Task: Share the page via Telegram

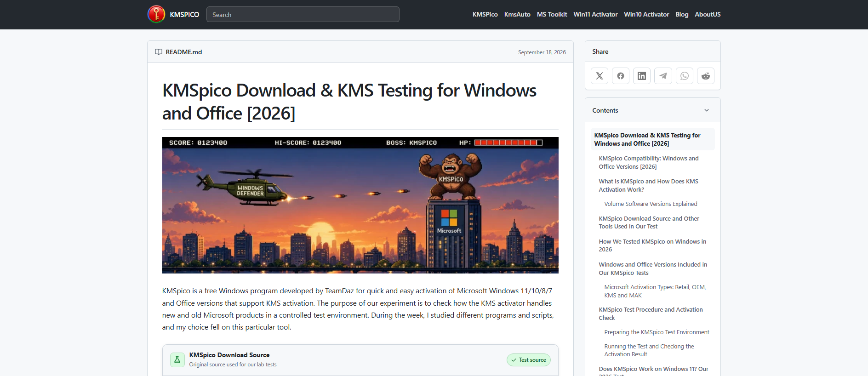Action: [x=663, y=76]
